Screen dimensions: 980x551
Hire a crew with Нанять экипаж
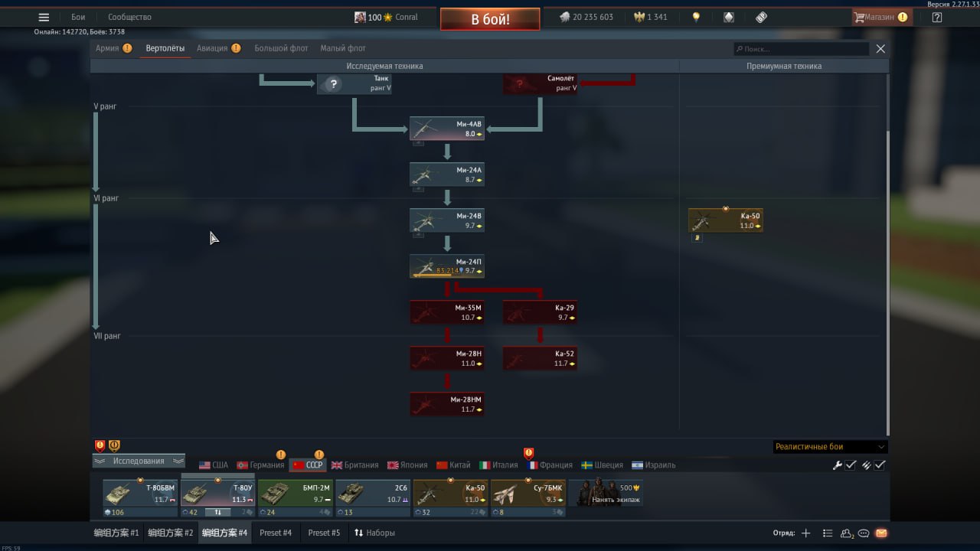[605, 494]
